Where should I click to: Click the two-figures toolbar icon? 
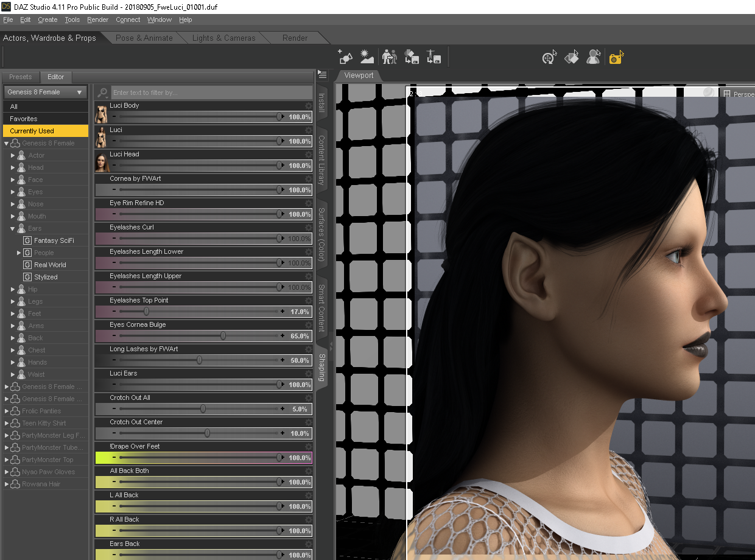(x=390, y=57)
